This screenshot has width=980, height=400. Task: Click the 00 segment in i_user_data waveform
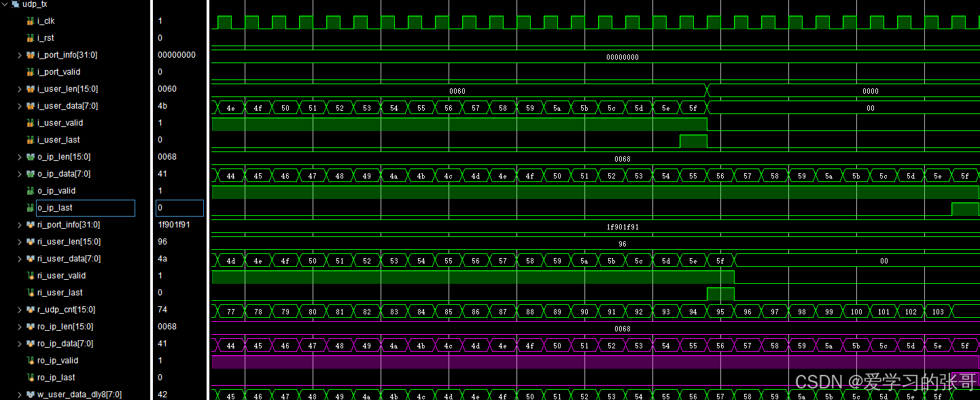[x=843, y=107]
